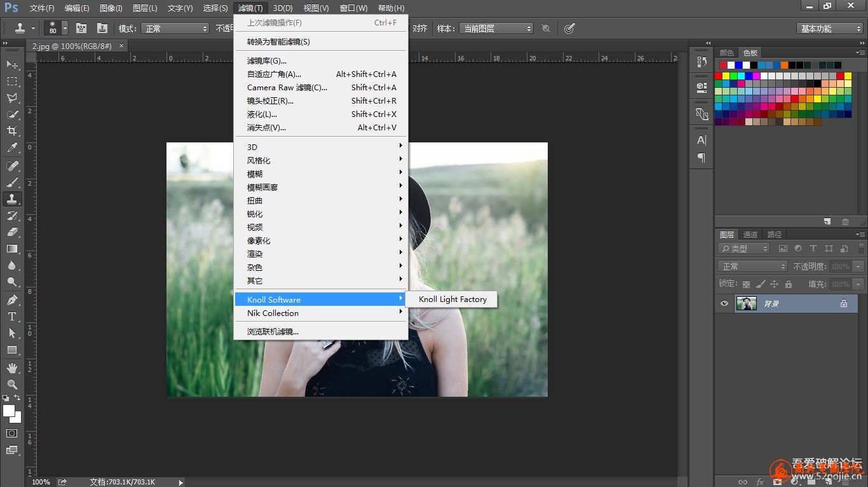Choose 转换为智能滤镜(S)
The width and height of the screenshot is (868, 487).
(321, 41)
